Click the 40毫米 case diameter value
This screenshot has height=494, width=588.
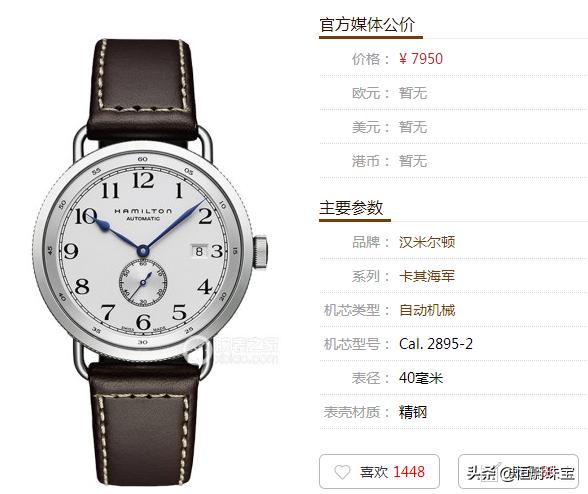(421, 378)
